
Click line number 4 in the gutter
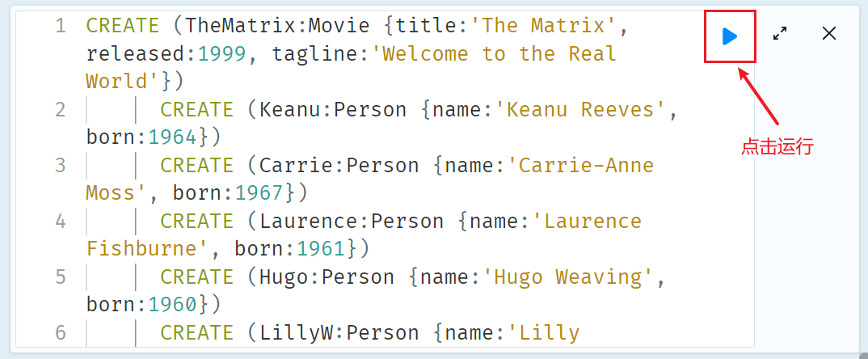61,221
